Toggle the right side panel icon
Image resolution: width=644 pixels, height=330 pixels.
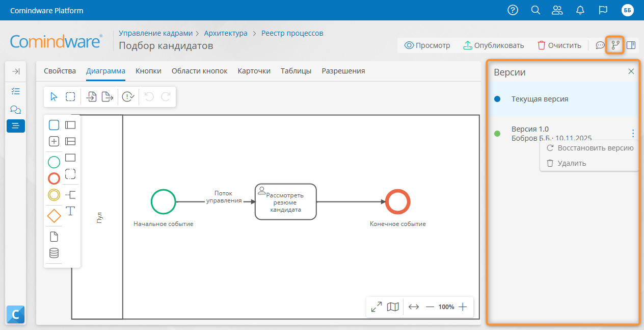pos(631,45)
